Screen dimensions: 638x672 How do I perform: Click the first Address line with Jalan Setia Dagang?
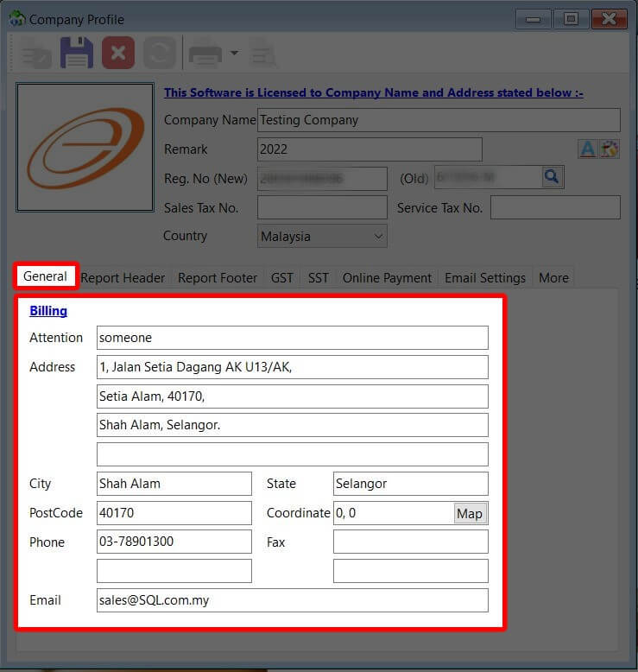(292, 367)
